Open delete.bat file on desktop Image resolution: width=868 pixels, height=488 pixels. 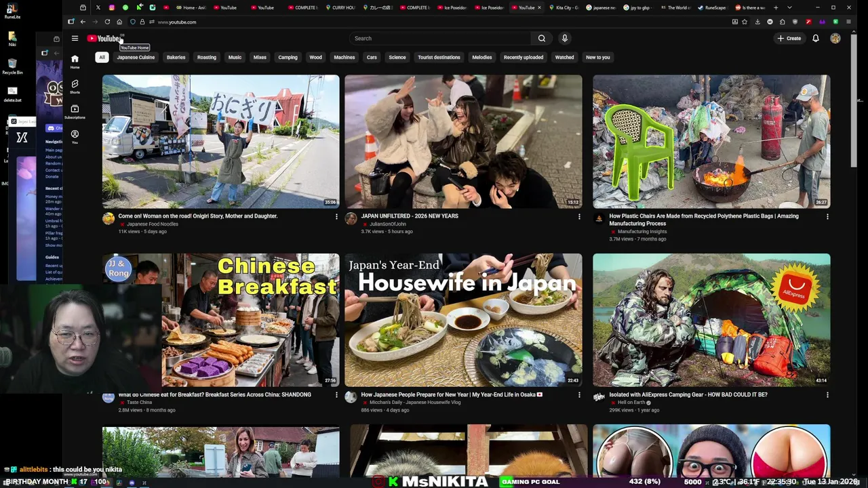click(x=12, y=94)
